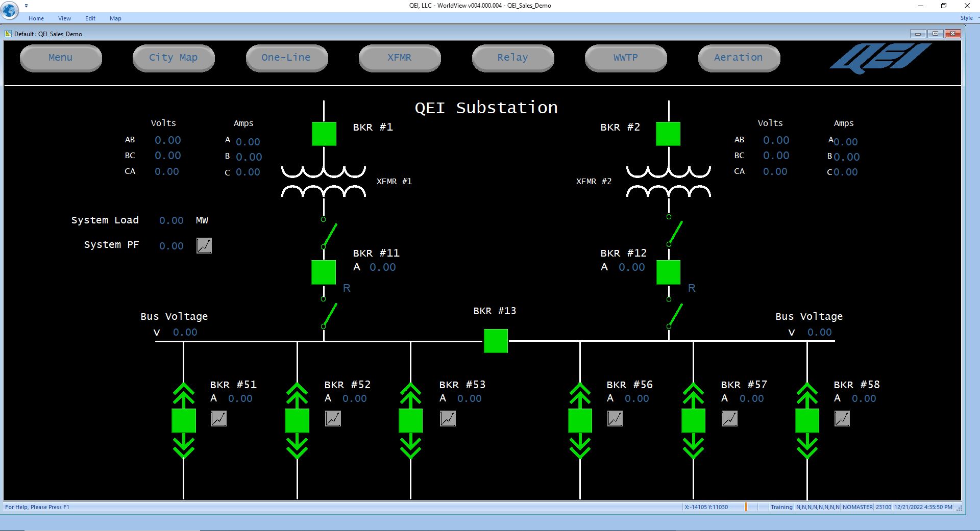
Task: Click the right Bus Voltage V value
Action: [x=819, y=333]
